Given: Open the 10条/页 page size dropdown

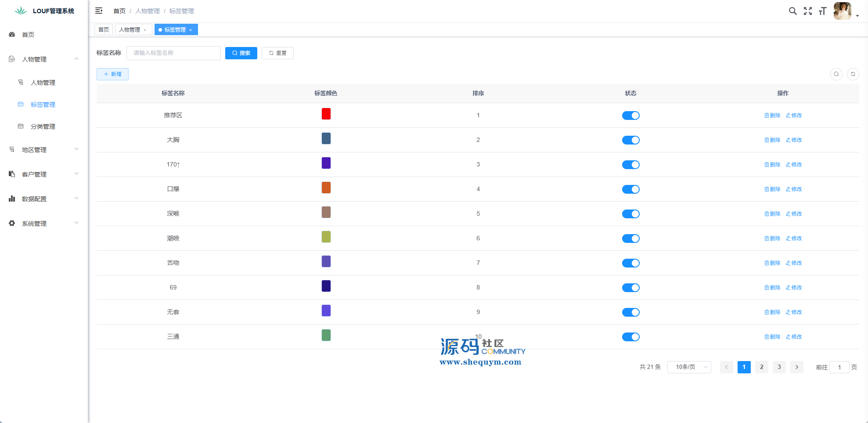Looking at the screenshot, I should click(x=689, y=367).
